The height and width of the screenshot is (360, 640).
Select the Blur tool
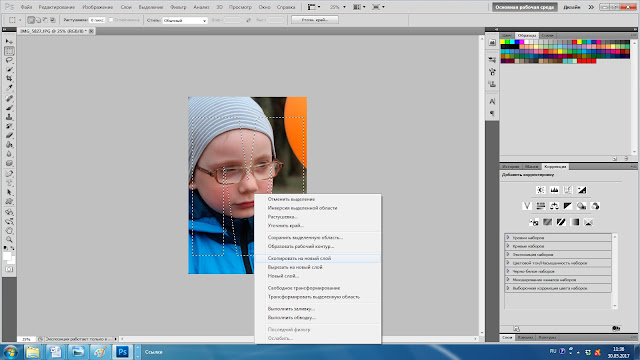point(9,154)
